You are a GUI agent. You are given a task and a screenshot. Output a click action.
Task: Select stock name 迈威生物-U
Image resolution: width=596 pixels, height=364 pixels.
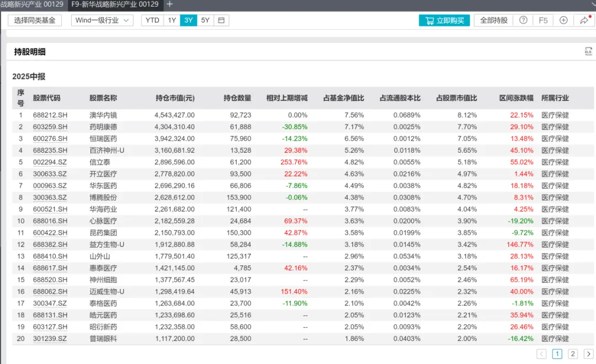pyautogui.click(x=107, y=292)
